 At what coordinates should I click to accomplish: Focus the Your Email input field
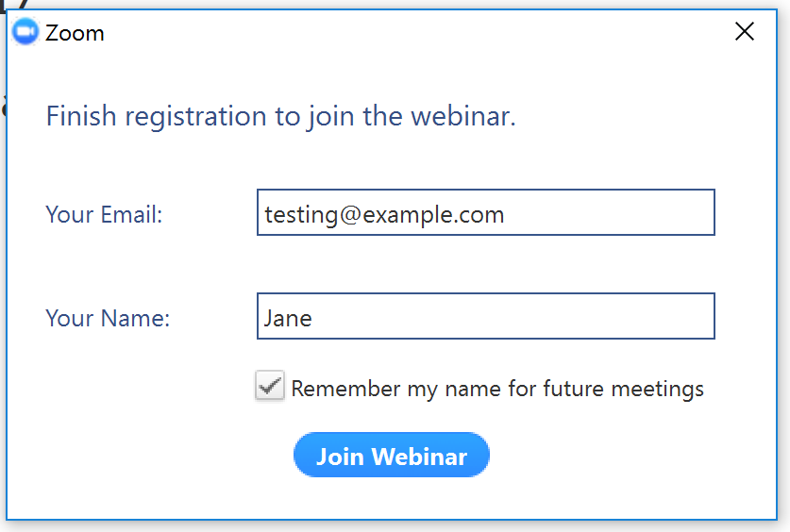tap(485, 213)
